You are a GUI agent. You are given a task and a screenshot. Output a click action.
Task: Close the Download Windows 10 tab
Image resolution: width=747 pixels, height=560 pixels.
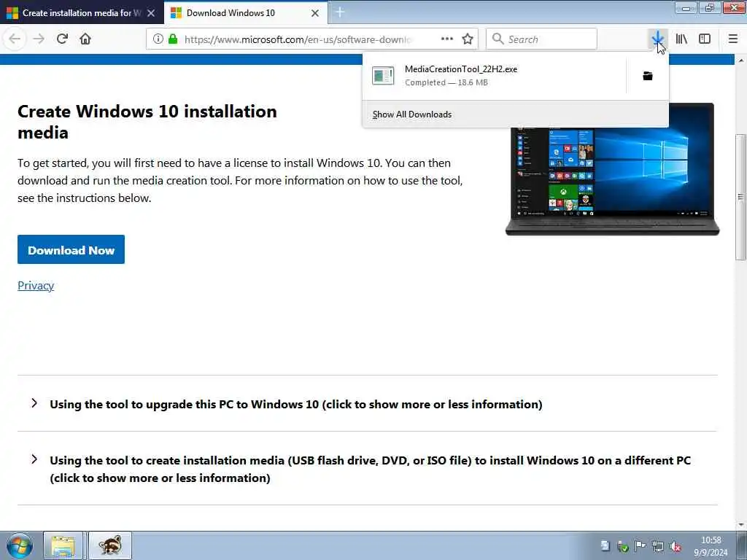[315, 13]
